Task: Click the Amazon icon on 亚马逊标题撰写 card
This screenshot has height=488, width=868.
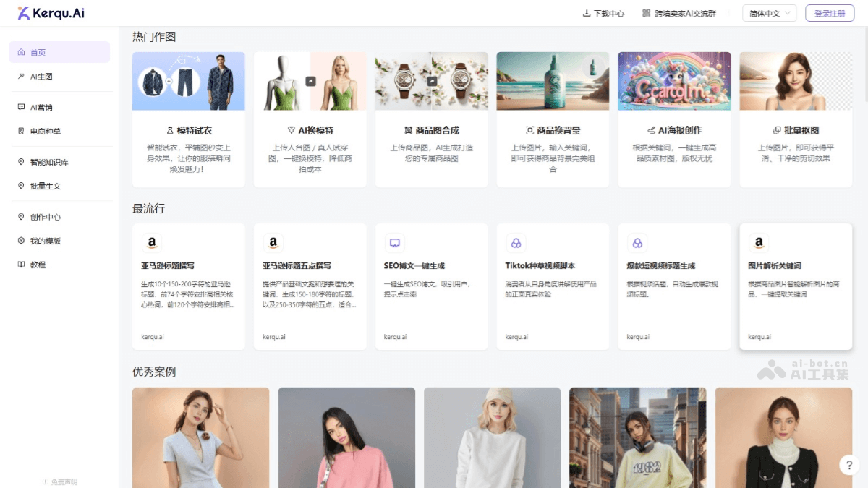Action: click(151, 243)
